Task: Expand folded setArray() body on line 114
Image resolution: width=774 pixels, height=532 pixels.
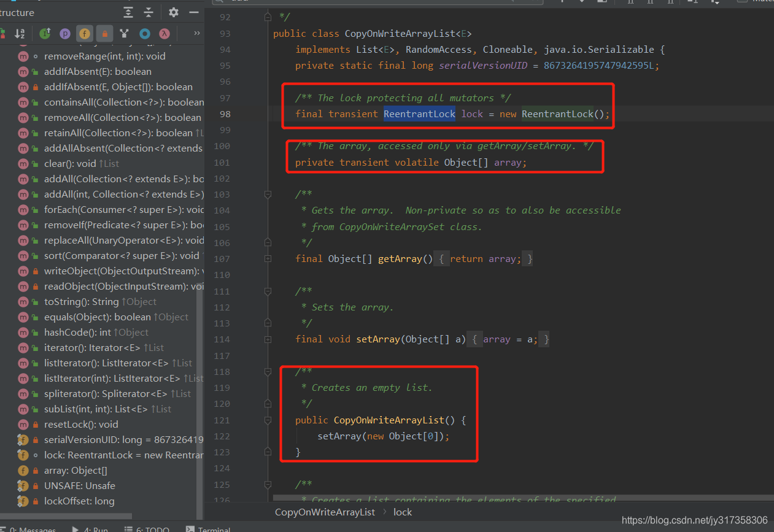Action: coord(268,339)
